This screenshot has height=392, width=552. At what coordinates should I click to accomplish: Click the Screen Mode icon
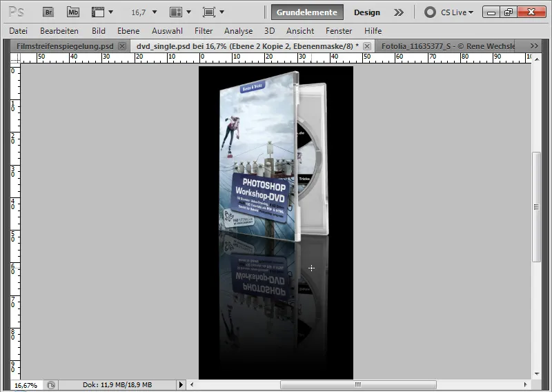pyautogui.click(x=209, y=12)
